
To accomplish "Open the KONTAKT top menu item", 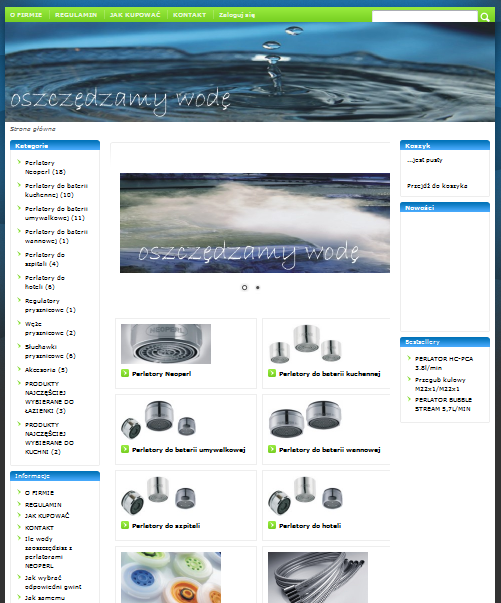I will (x=190, y=15).
